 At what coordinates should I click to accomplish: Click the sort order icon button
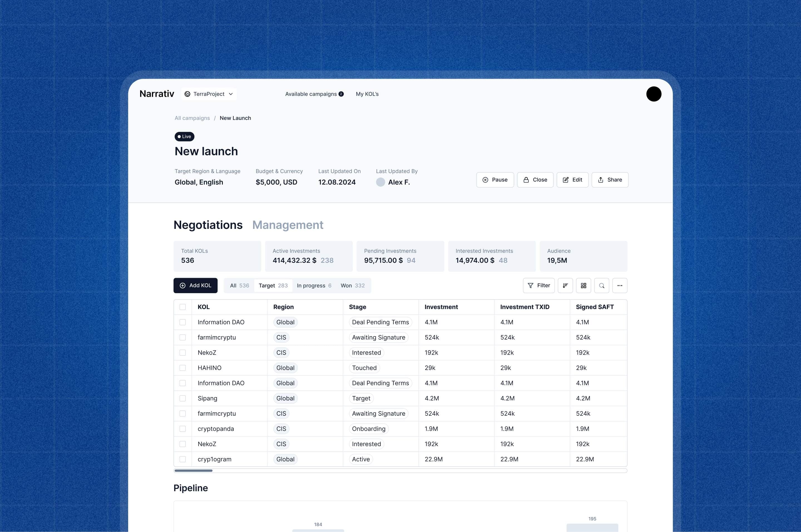565,285
